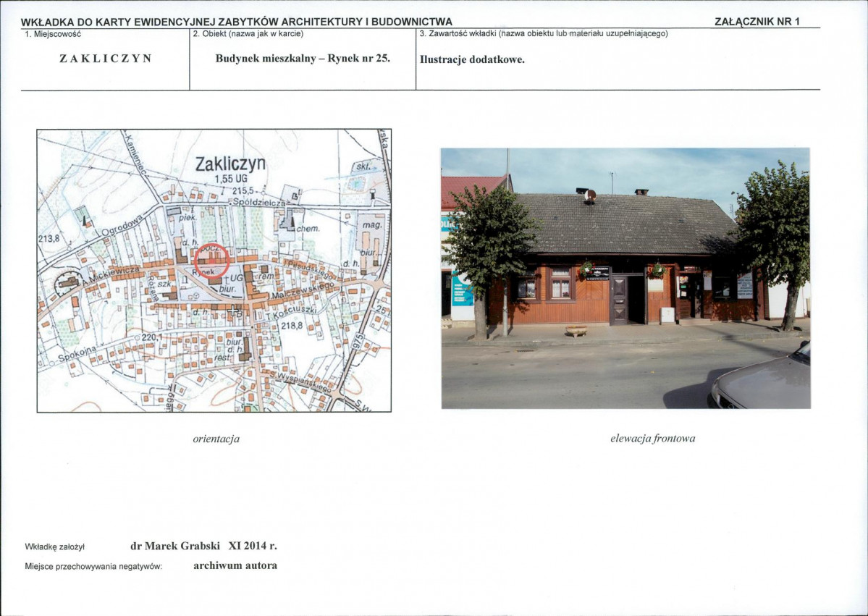Select the text 'archiwum autora'
Screen dimensions: 868x616
(235, 565)
